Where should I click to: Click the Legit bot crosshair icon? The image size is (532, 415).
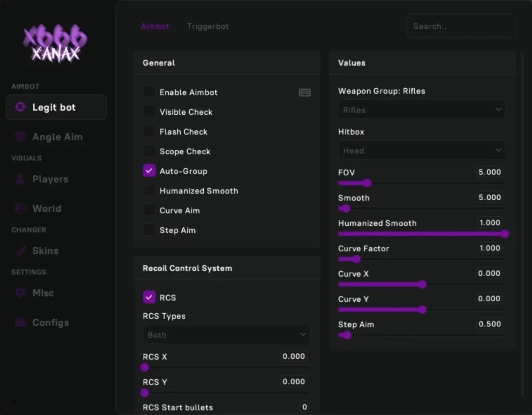tap(21, 107)
